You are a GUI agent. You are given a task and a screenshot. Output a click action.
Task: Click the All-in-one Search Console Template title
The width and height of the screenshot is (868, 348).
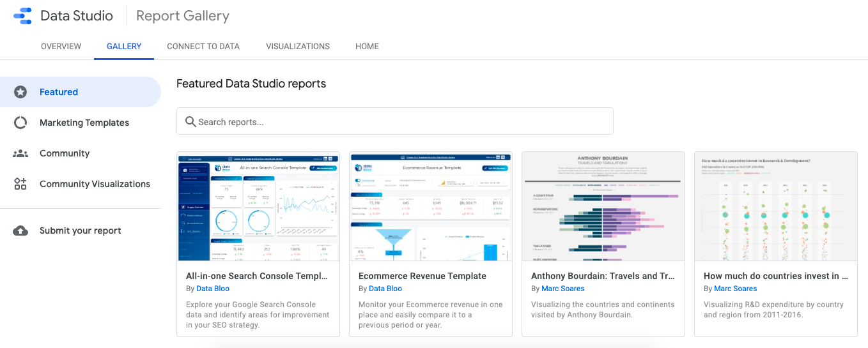[257, 276]
